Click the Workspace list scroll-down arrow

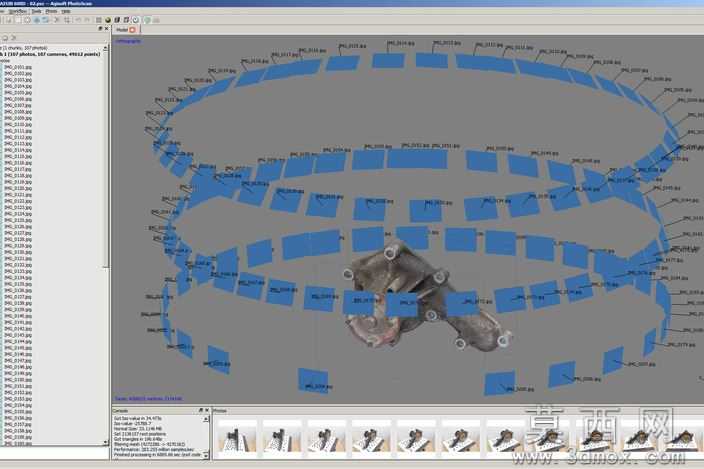[x=106, y=443]
